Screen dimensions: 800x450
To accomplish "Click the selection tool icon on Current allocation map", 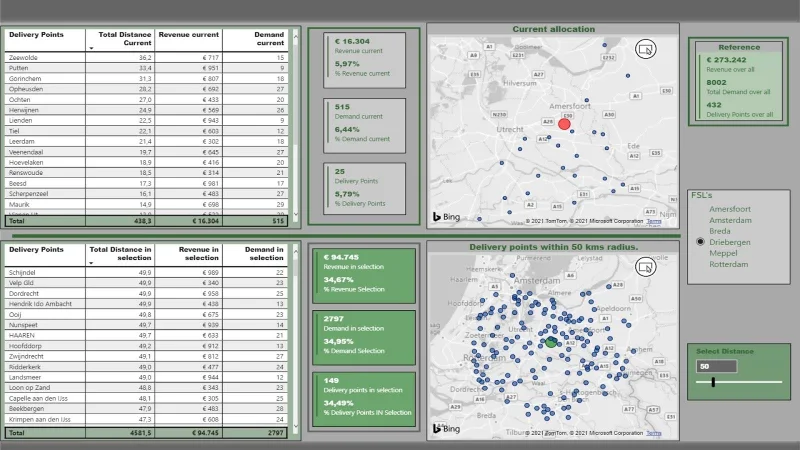I will coord(645,49).
